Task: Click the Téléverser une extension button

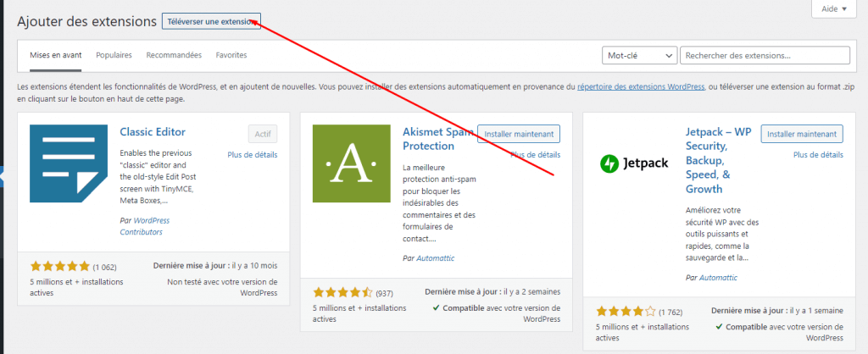Action: pyautogui.click(x=211, y=21)
